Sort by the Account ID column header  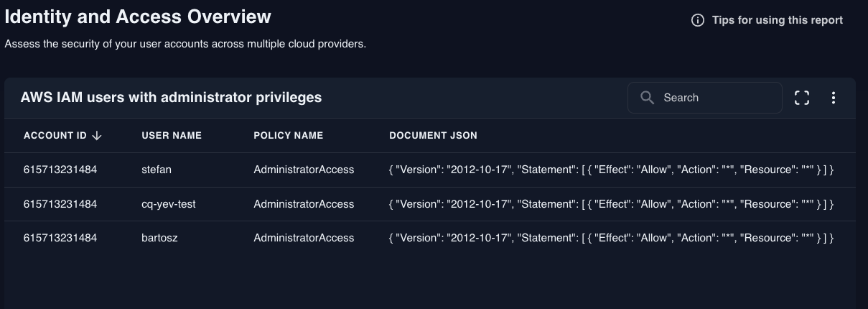click(55, 135)
